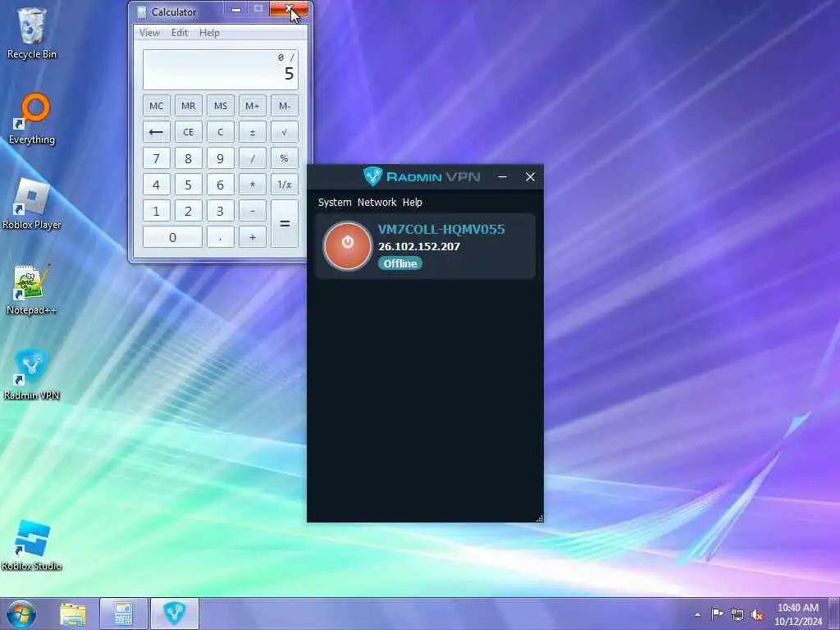Image resolution: width=840 pixels, height=630 pixels.
Task: Click the plus-minus sign button
Action: point(253,132)
